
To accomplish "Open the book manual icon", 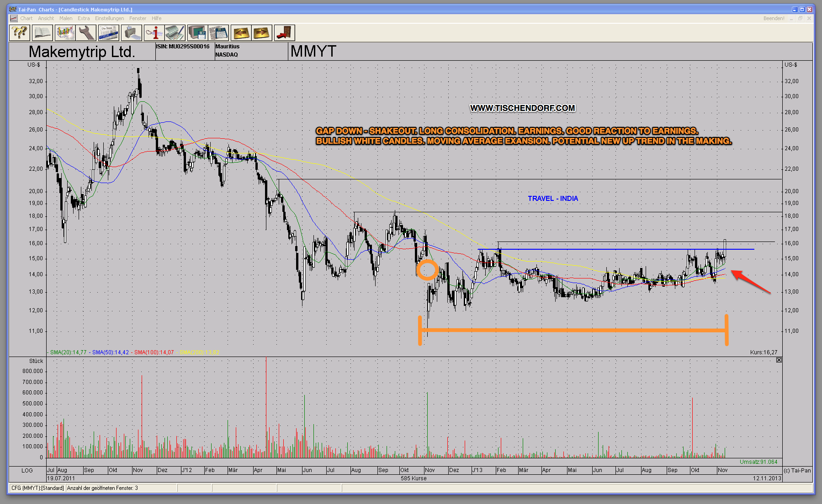I will click(42, 33).
